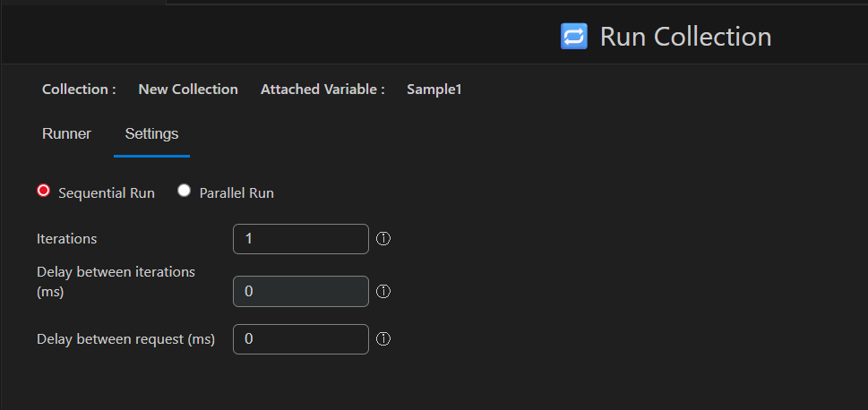868x410 pixels.
Task: Open the Settings tab
Action: (151, 134)
